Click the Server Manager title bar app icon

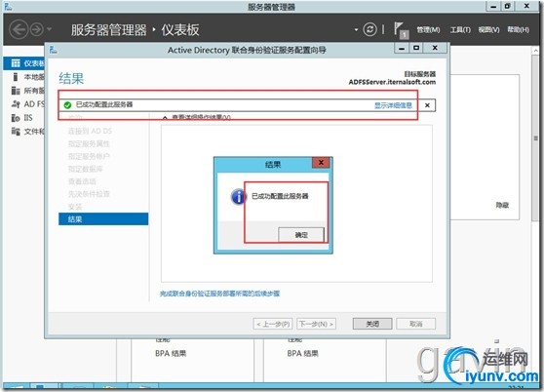pyautogui.click(x=8, y=6)
